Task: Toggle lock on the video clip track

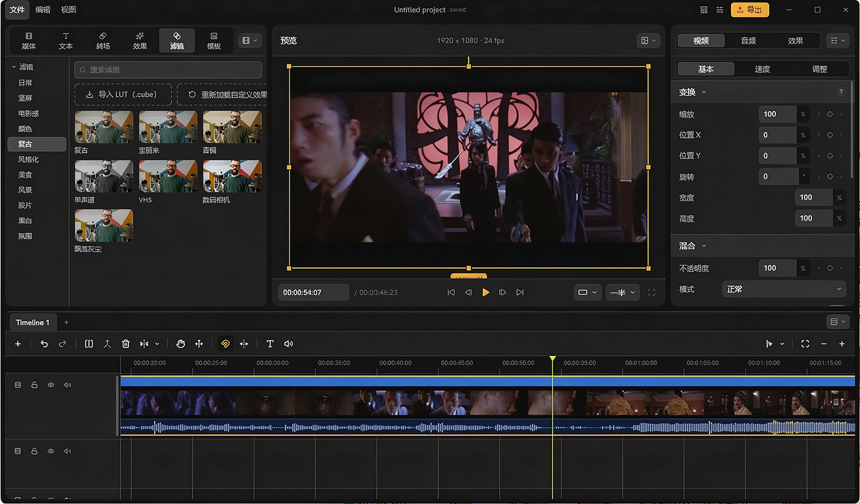Action: point(34,385)
